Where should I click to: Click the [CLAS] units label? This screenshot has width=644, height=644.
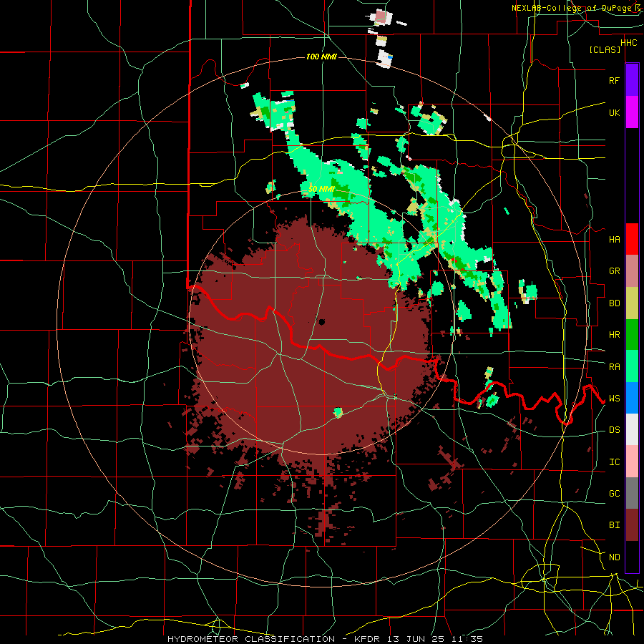click(605, 50)
